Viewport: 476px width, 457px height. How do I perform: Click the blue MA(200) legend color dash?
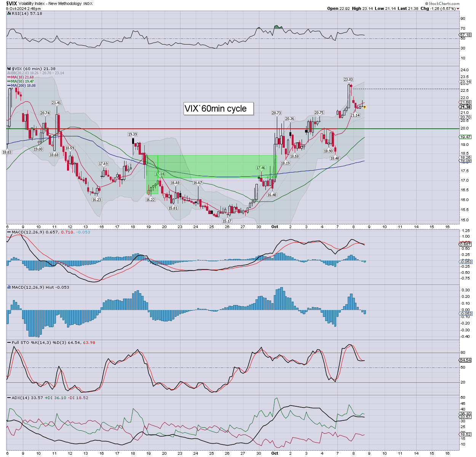point(9,86)
